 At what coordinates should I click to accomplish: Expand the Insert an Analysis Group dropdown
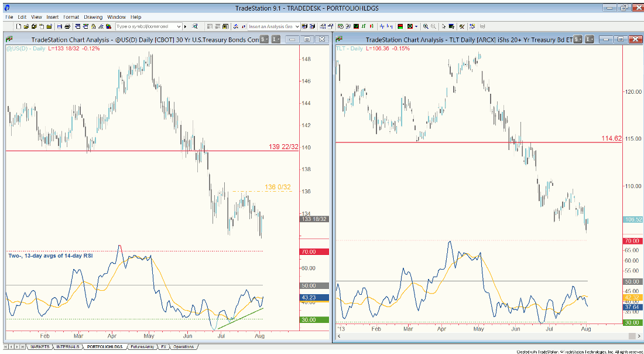click(297, 26)
